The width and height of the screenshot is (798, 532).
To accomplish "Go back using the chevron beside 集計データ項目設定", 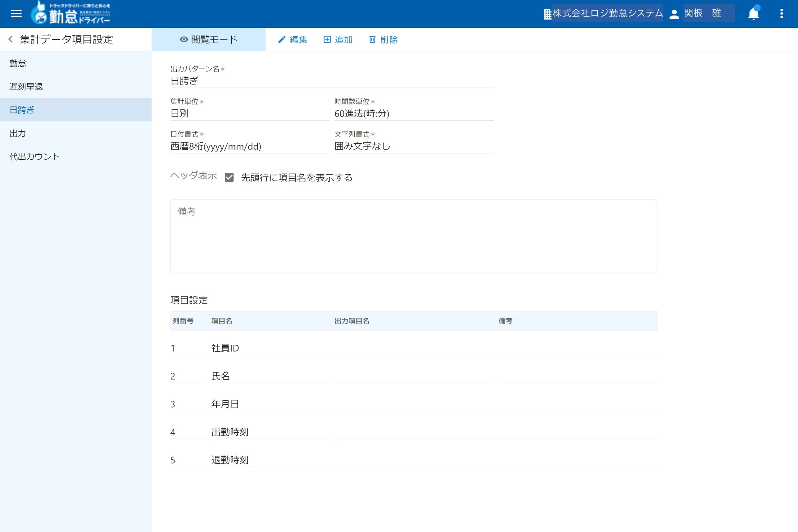I will point(11,39).
